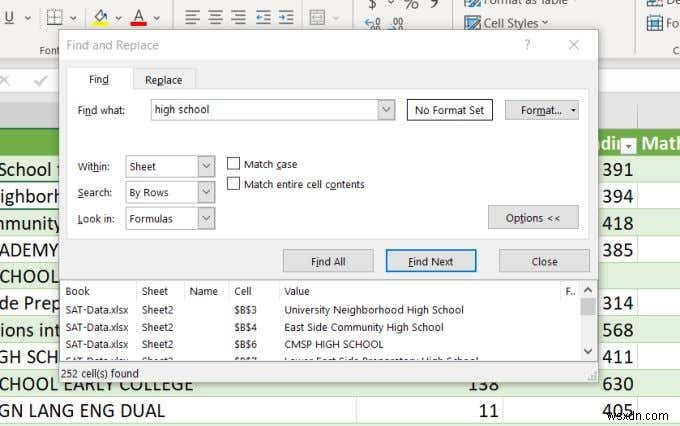Apply percent style format
This screenshot has height=426, width=680.
click(411, 5)
